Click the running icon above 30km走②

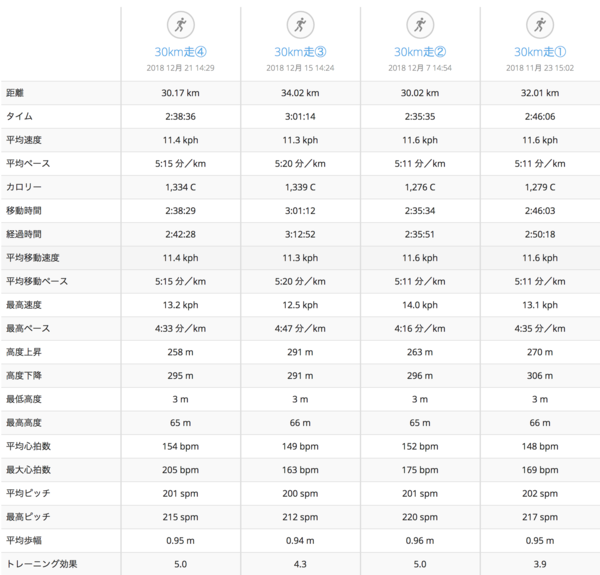(x=420, y=25)
